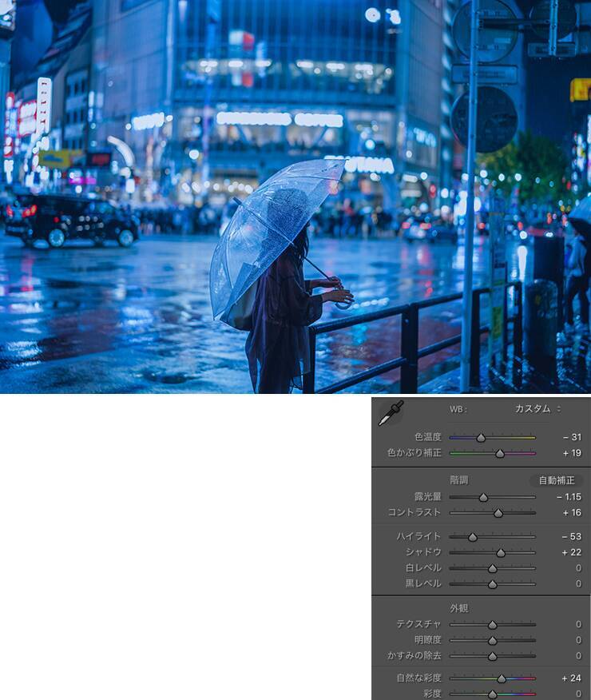Click the 色温度 slider handle
This screenshot has width=591, height=700.
(x=481, y=438)
